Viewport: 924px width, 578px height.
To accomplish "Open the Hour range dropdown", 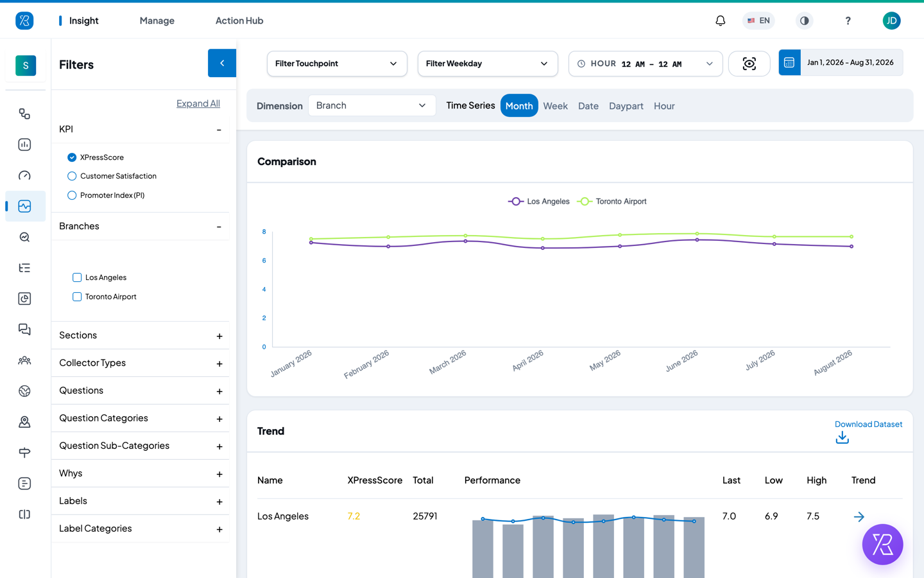I will tap(646, 64).
